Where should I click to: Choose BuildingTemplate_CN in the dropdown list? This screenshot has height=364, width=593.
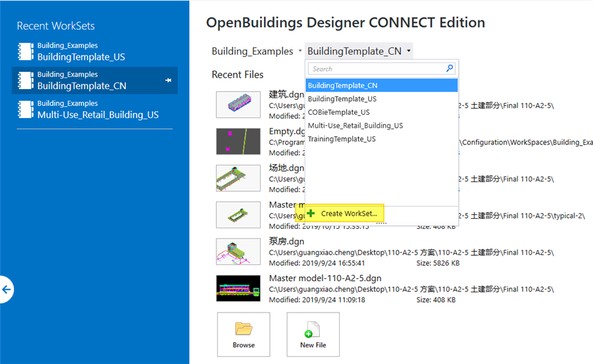coord(382,86)
